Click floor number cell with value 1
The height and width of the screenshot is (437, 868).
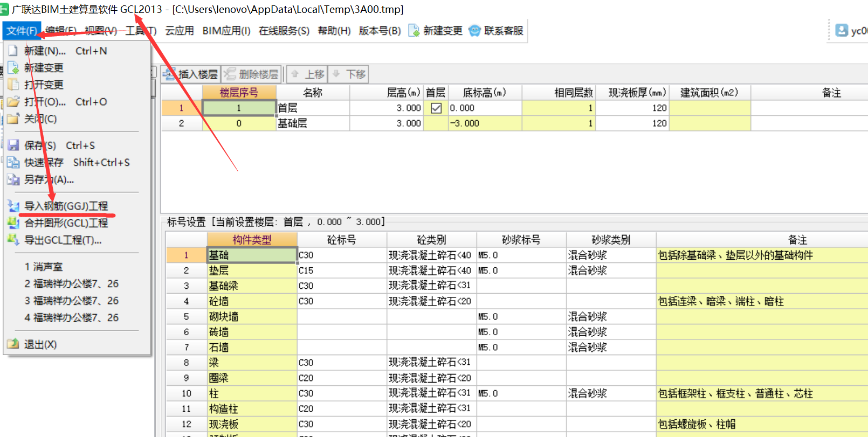tap(239, 108)
